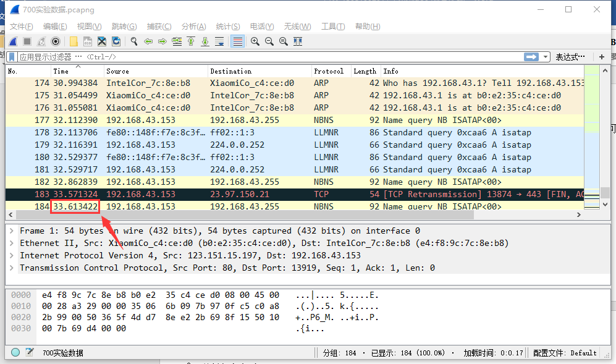Open the 视图(V) menu
Viewport: 616px width, 364px height.
point(89,27)
